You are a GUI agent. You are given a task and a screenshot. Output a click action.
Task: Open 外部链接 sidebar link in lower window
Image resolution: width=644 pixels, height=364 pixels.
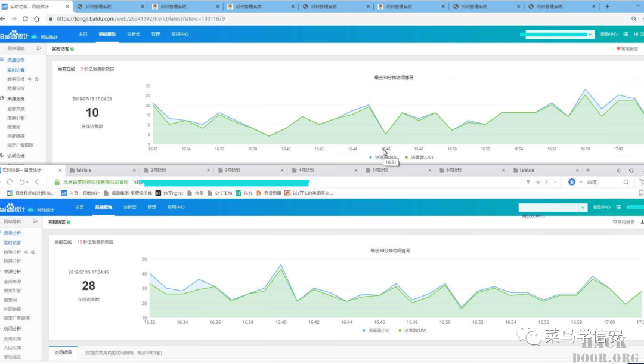click(13, 309)
